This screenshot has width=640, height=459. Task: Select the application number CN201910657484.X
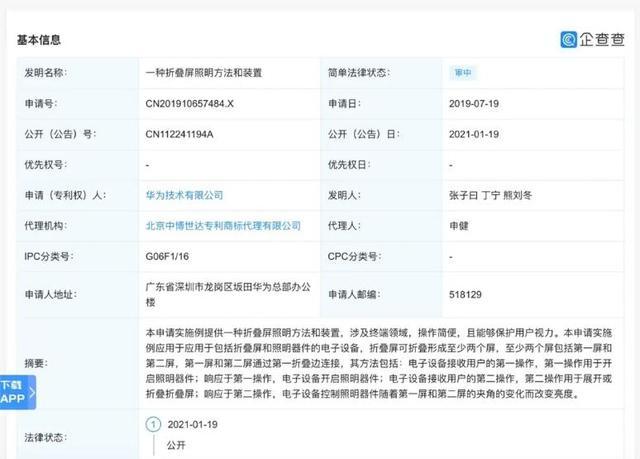pos(189,104)
